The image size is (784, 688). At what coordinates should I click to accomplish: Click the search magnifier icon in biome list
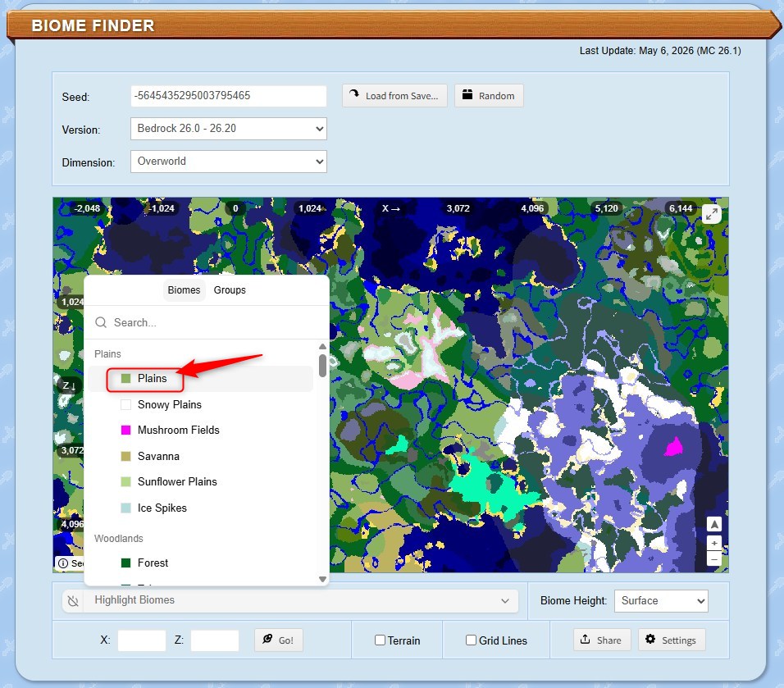(x=101, y=322)
